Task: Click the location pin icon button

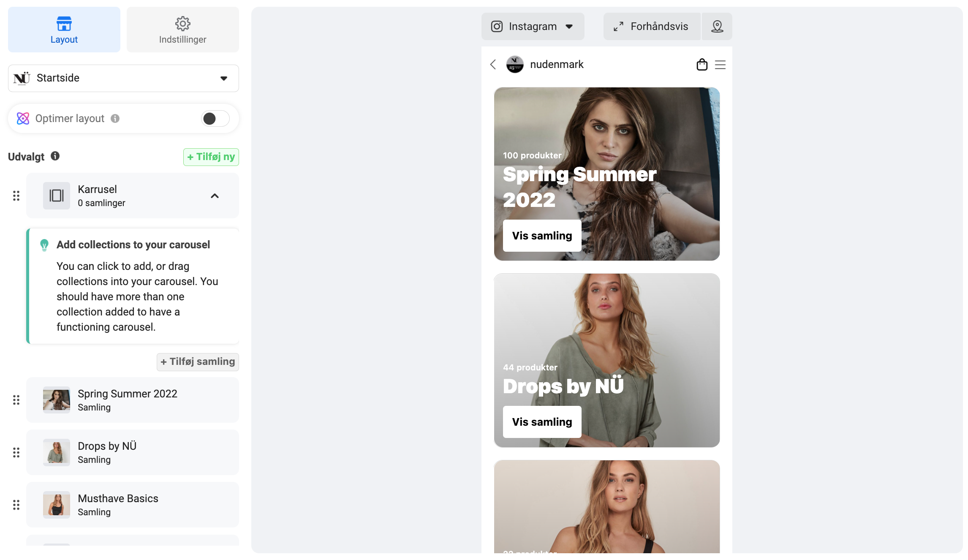Action: [717, 27]
